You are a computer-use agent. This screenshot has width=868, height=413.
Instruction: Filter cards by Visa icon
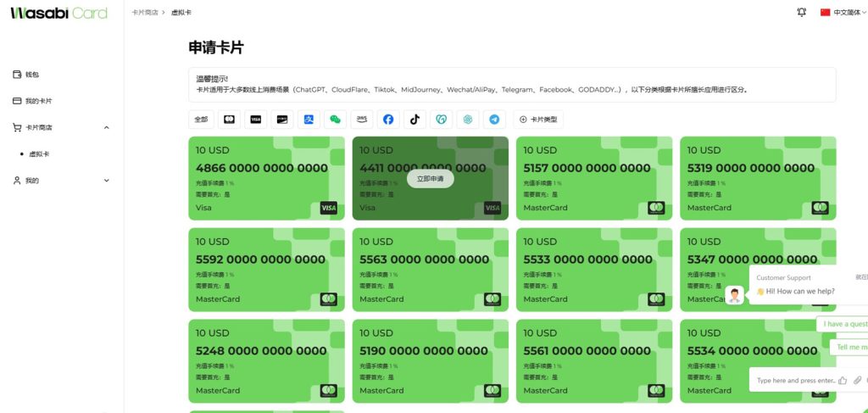tap(255, 120)
